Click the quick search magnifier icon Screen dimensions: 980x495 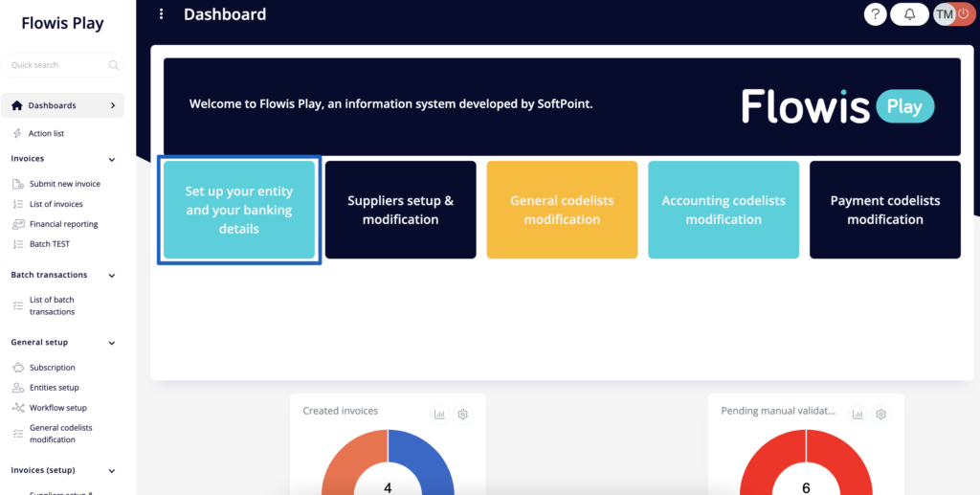pos(114,65)
